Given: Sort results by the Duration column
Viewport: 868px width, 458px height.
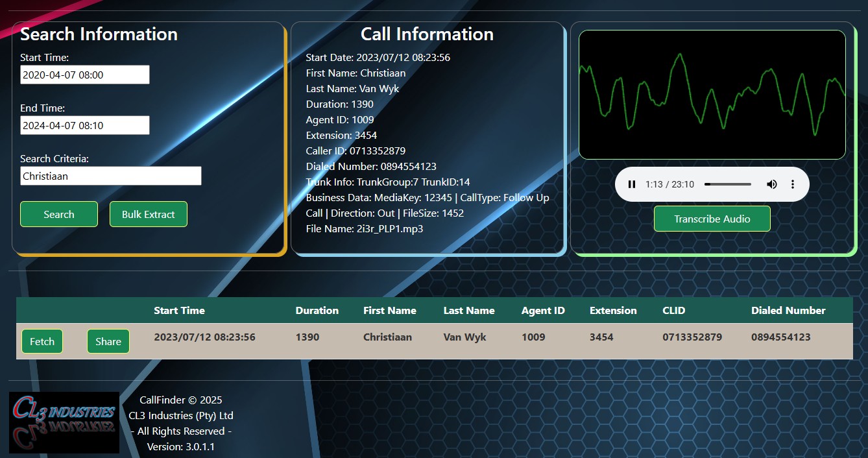Looking at the screenshot, I should click(317, 310).
